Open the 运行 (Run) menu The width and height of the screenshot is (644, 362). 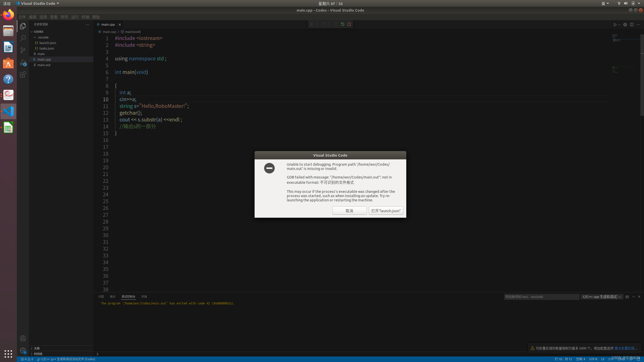coord(75,17)
